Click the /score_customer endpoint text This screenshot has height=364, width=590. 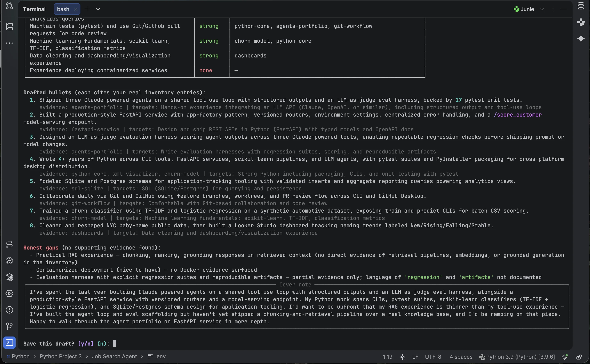coord(518,114)
